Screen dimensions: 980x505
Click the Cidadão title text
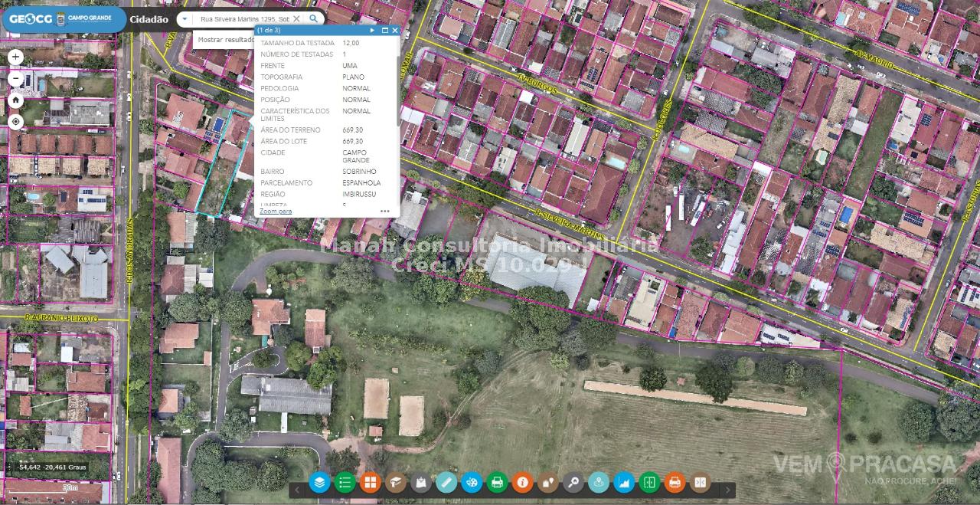149,18
